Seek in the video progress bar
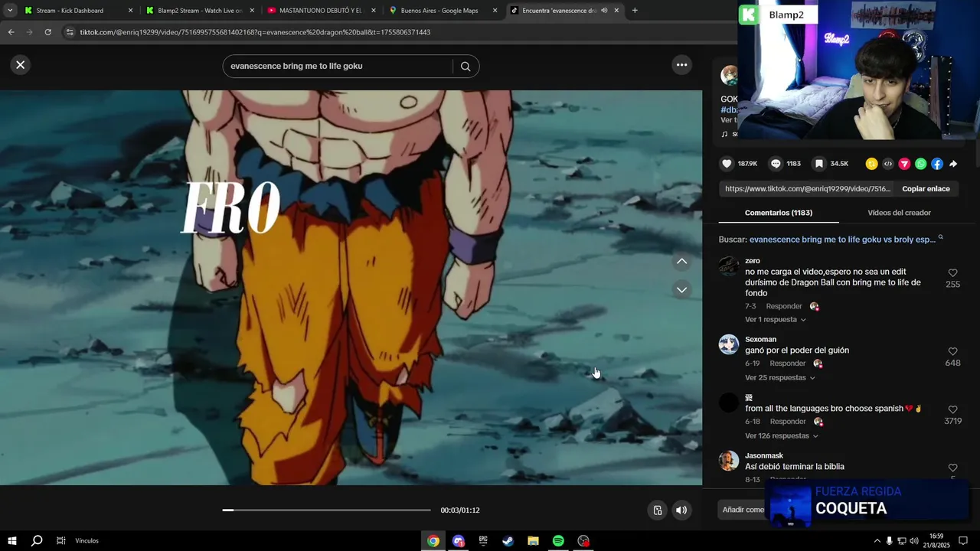The image size is (980, 551). click(327, 510)
